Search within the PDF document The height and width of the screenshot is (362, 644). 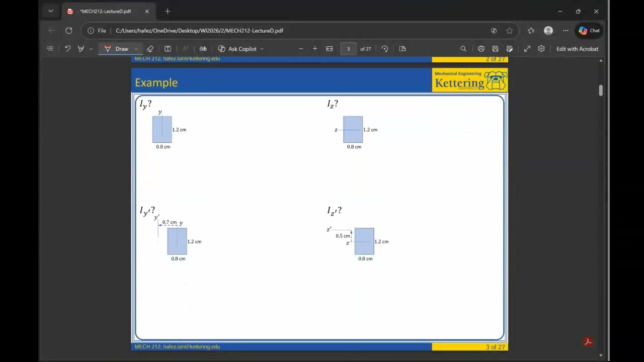tap(463, 49)
